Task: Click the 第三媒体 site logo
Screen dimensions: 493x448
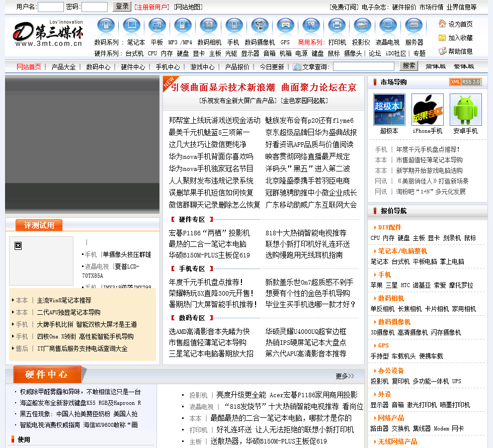Action: [48, 34]
